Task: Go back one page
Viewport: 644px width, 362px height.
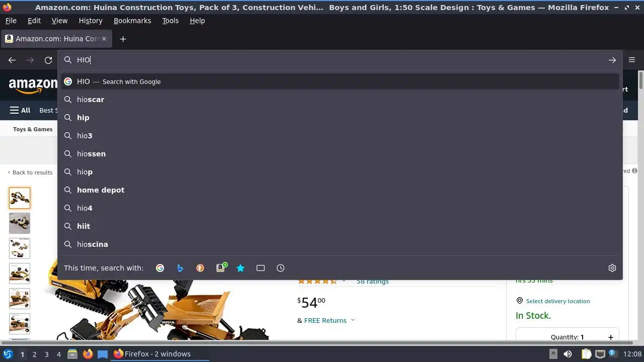Action: click(x=12, y=60)
